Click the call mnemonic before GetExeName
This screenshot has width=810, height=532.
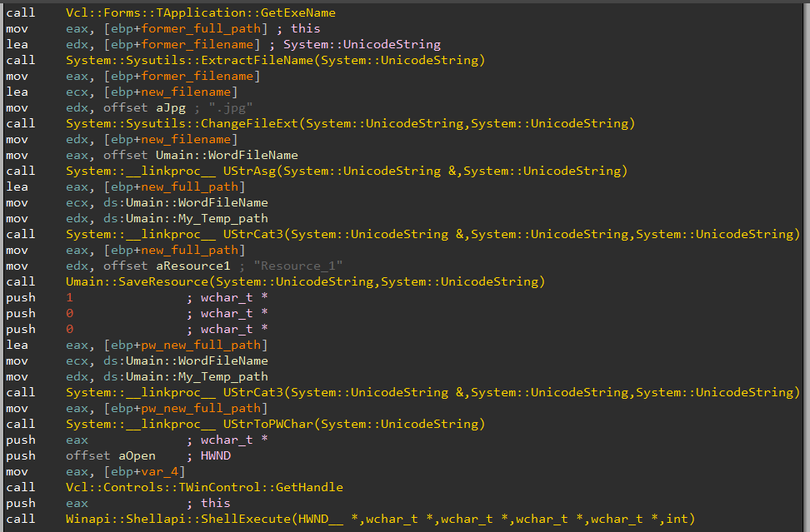click(21, 12)
